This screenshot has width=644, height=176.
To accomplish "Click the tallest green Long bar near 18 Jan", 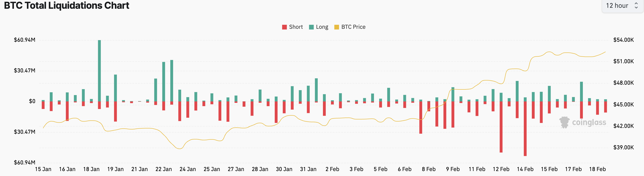I will (x=99, y=71).
